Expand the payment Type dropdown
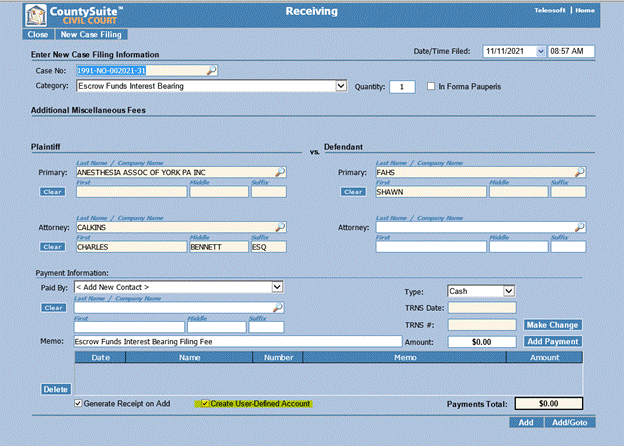 [x=509, y=291]
